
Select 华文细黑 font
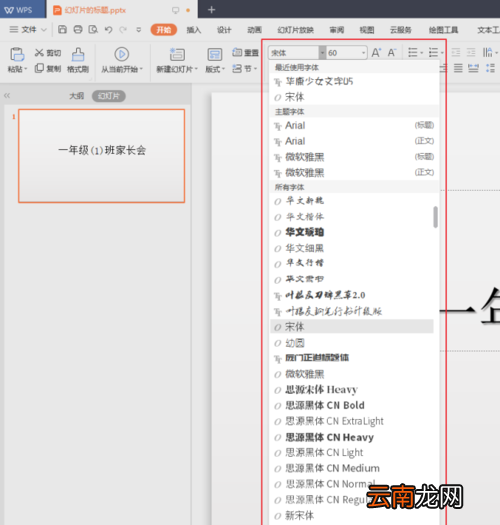(352, 248)
